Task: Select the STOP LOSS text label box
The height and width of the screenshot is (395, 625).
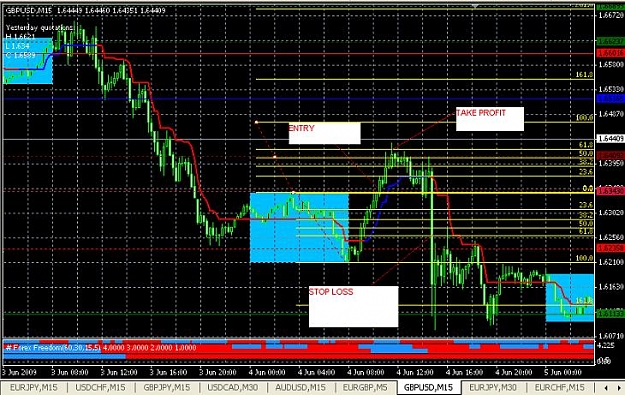Action: (353, 306)
